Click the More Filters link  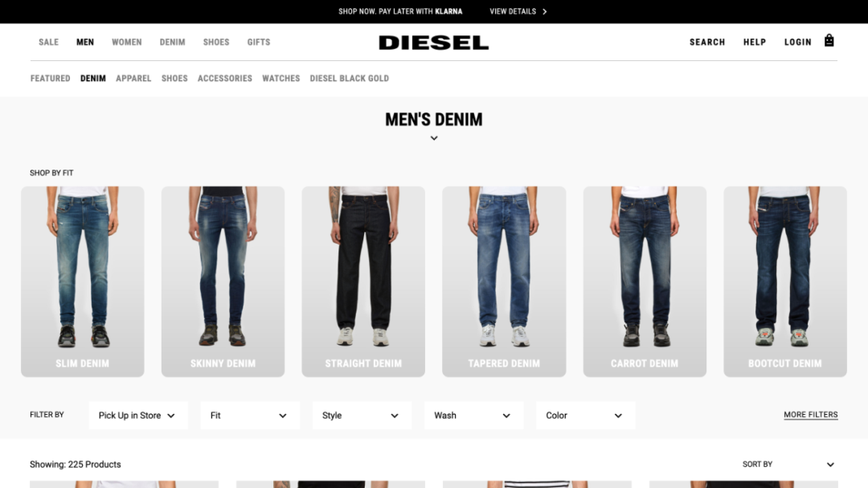(x=810, y=415)
